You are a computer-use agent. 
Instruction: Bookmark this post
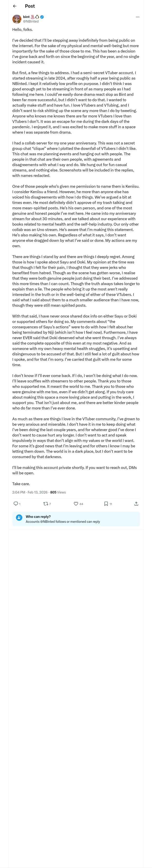tap(106, 503)
